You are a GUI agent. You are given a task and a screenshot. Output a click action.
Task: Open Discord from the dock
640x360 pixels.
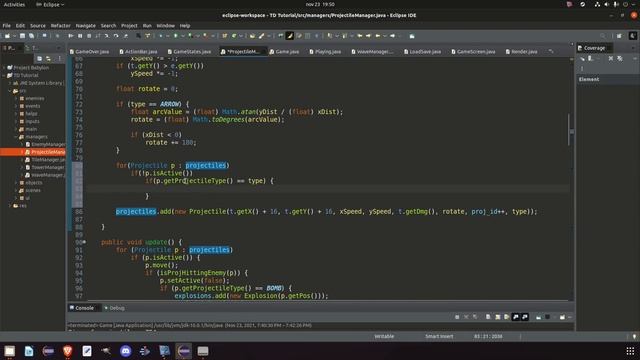(125, 351)
